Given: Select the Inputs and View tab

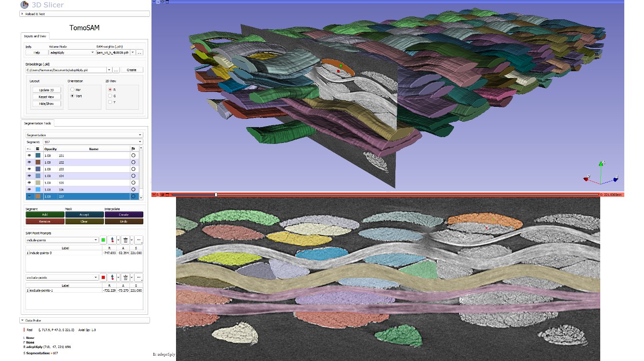Looking at the screenshot, I should pyautogui.click(x=35, y=36).
